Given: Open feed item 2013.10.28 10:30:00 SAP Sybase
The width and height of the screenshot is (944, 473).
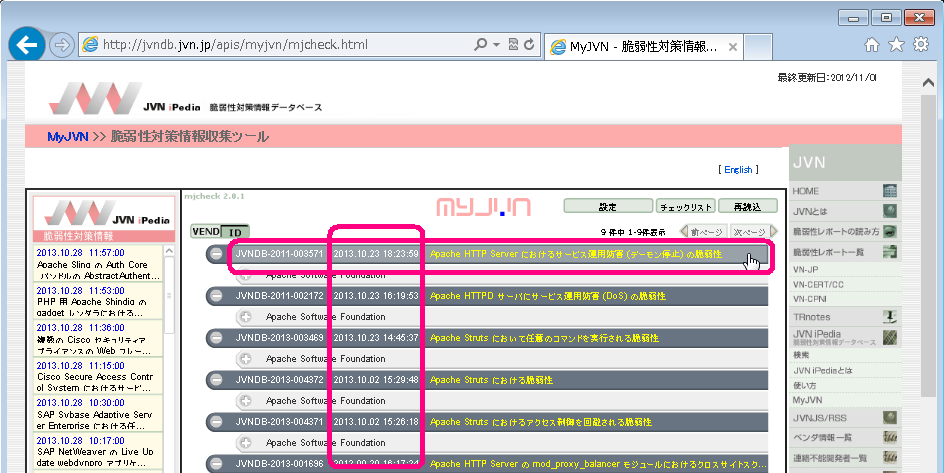Looking at the screenshot, I should pos(98,414).
